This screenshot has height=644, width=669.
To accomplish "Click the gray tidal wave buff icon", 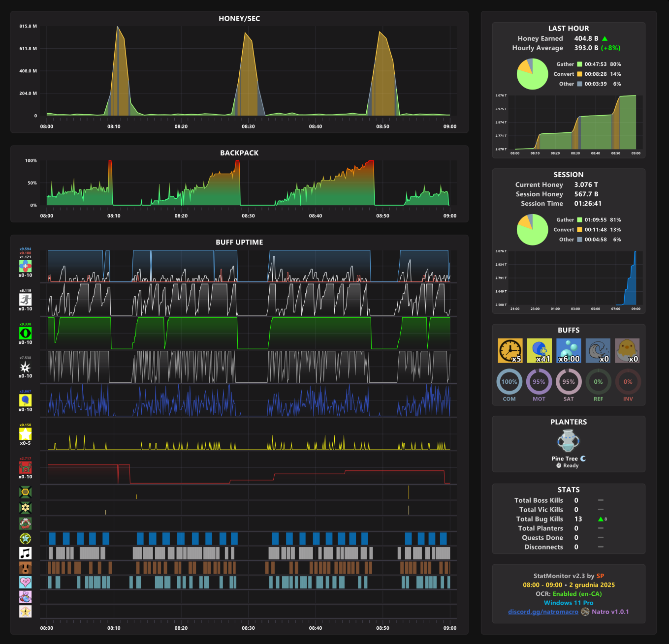I will pos(598,351).
